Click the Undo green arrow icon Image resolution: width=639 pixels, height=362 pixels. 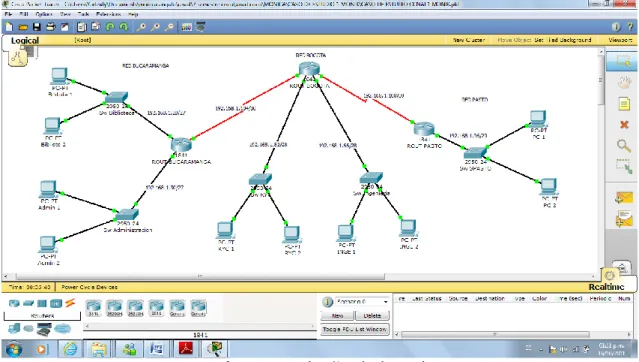110,27
